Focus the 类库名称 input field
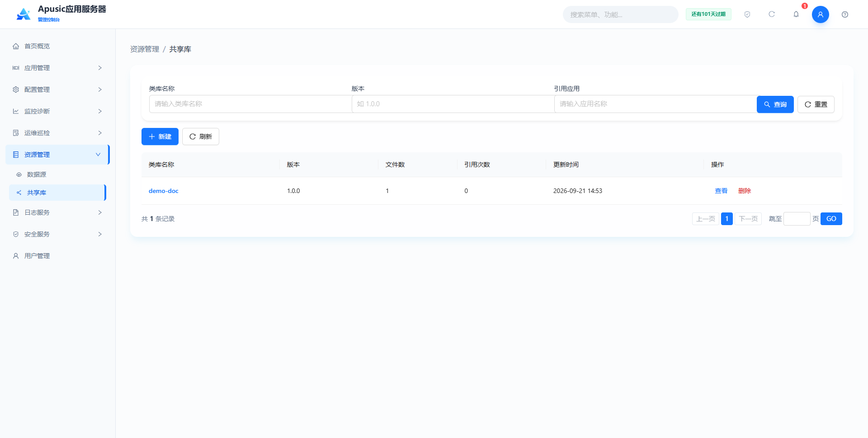This screenshot has height=438, width=868. 250,104
